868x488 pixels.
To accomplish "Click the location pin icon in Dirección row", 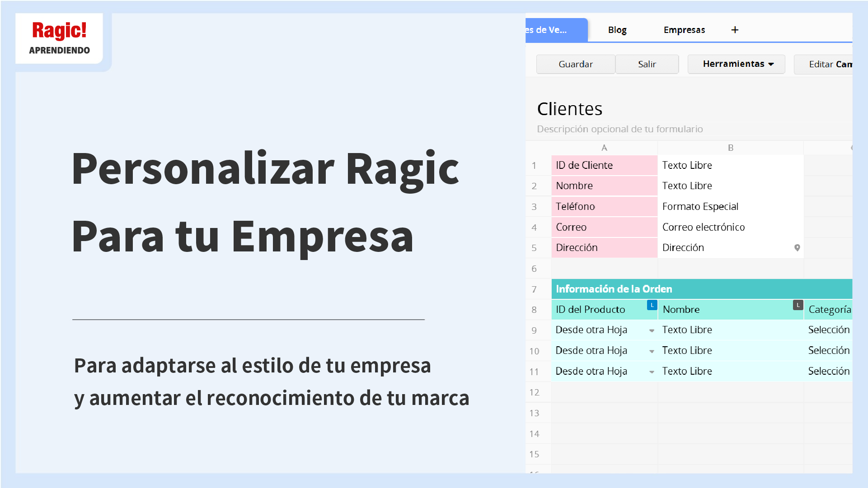I will click(797, 247).
